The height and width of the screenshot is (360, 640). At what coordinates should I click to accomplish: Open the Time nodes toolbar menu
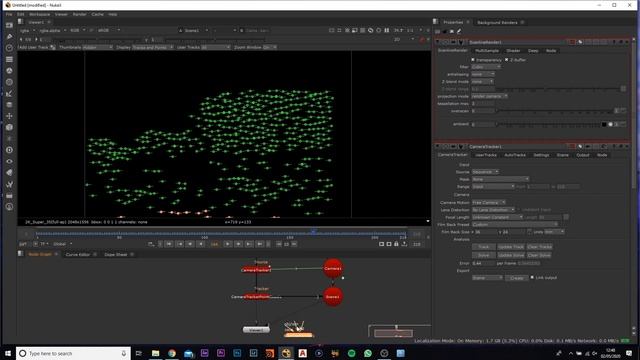click(x=9, y=48)
